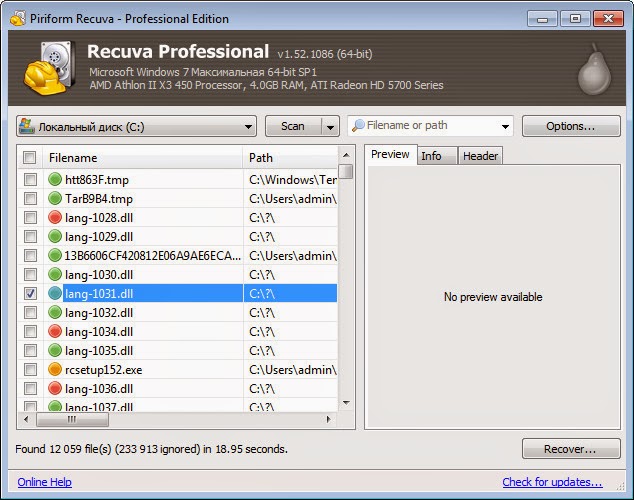
Task: Sort by the Path column header
Action: pos(290,157)
